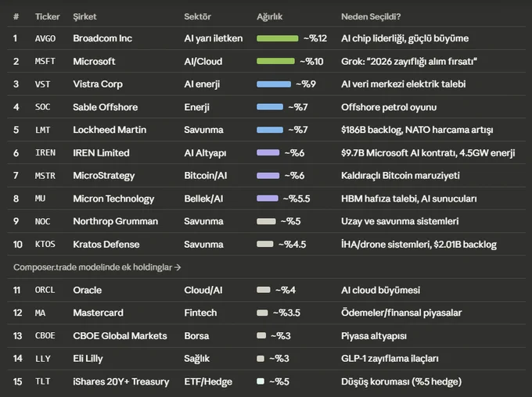The image size is (532, 397).
Task: Click the Kaldıraçlı Bitcoin maruziyeti text
Action: click(401, 176)
